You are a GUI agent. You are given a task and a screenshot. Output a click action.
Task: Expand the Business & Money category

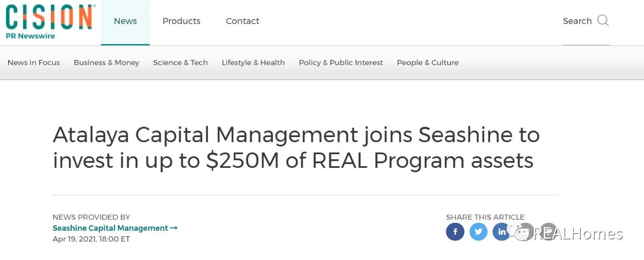coord(107,62)
